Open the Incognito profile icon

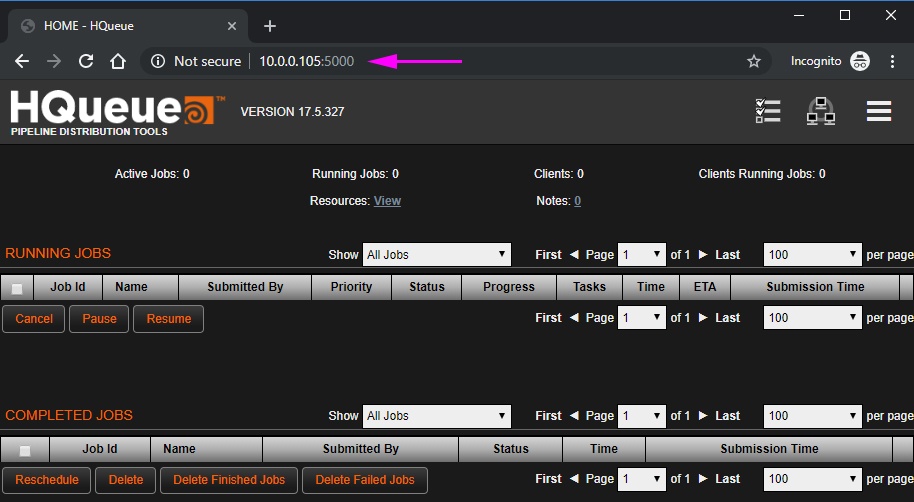[860, 61]
